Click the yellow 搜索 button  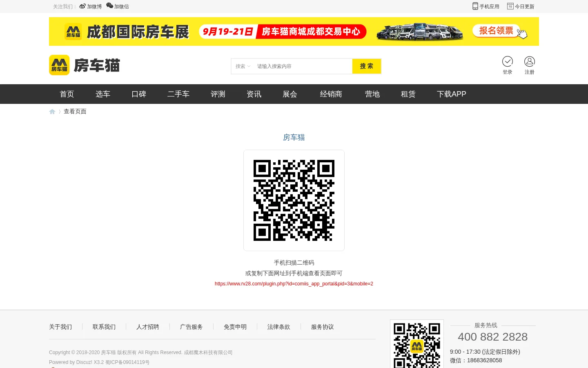point(367,66)
